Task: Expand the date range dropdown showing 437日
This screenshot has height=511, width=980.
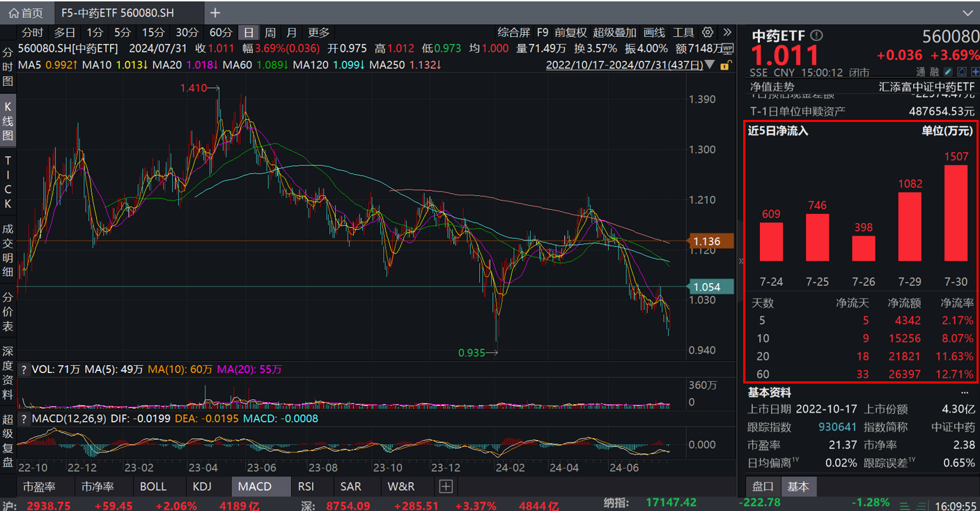Action: click(x=708, y=64)
